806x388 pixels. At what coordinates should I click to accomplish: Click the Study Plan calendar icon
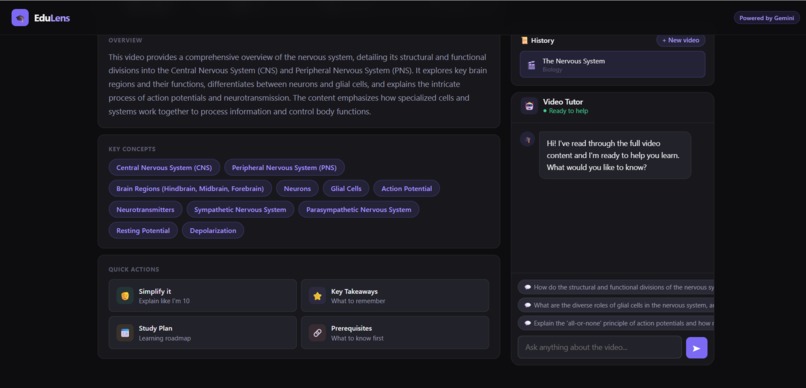click(125, 332)
